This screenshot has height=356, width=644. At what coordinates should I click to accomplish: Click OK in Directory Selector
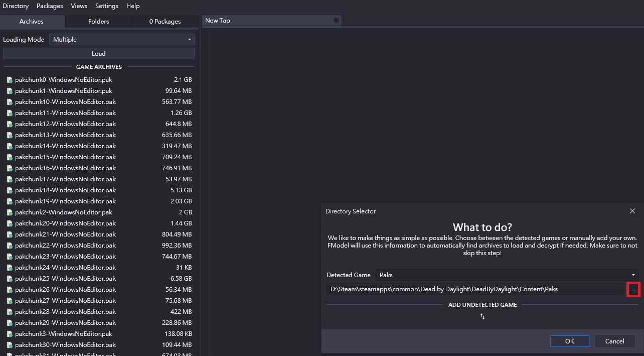(569, 341)
